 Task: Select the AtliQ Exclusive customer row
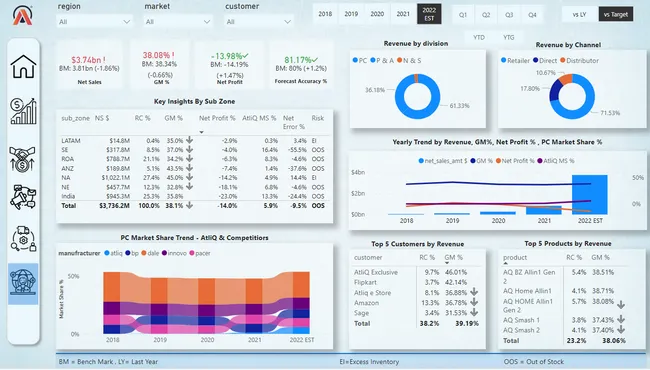417,272
